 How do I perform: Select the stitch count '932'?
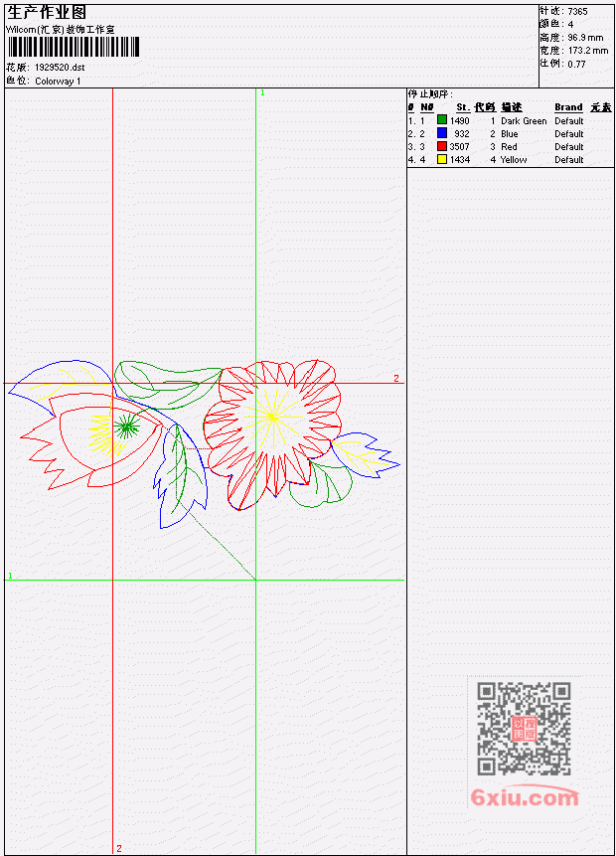click(x=462, y=134)
